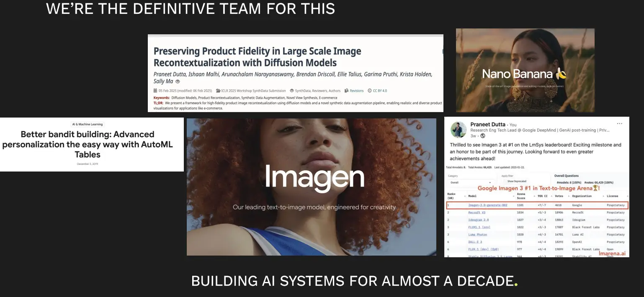Click the readers eye icon before SynthData, Reviewers

(x=292, y=91)
